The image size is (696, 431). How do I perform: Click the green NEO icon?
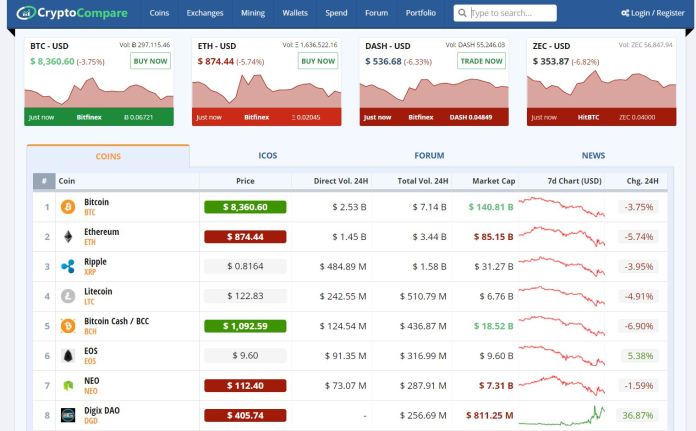[x=68, y=385]
